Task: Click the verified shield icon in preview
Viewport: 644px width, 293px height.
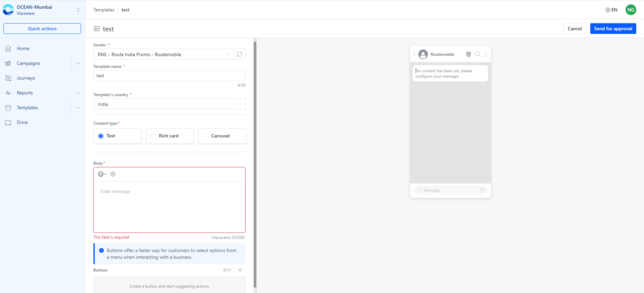Action: 469,54
